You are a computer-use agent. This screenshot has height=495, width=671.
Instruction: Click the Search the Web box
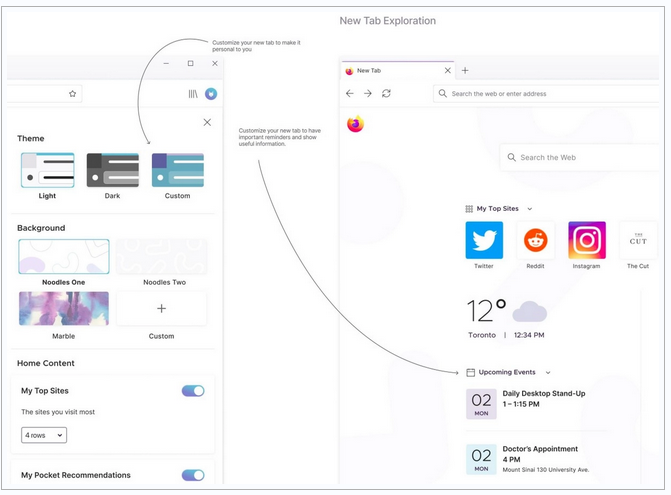point(579,157)
